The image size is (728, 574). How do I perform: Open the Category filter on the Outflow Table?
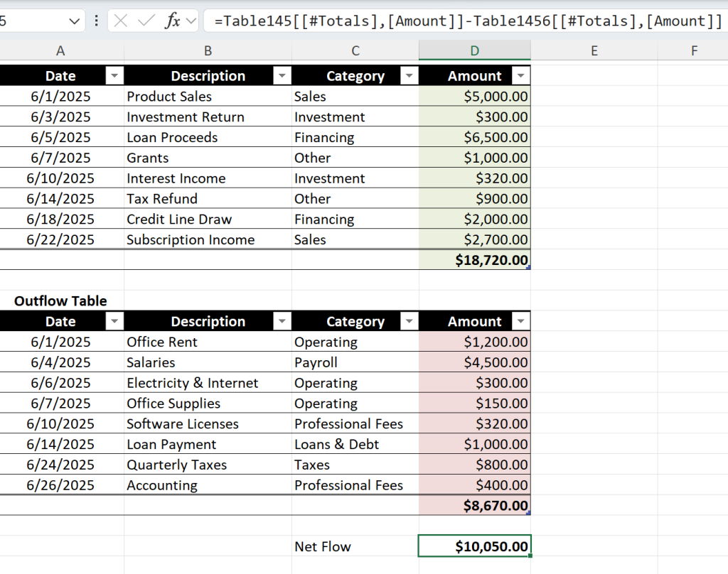click(x=409, y=321)
